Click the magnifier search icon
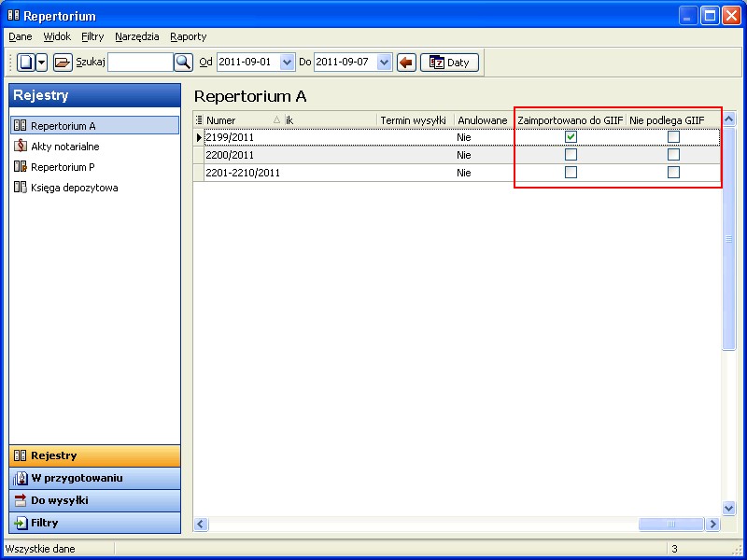The image size is (747, 560). tap(183, 63)
